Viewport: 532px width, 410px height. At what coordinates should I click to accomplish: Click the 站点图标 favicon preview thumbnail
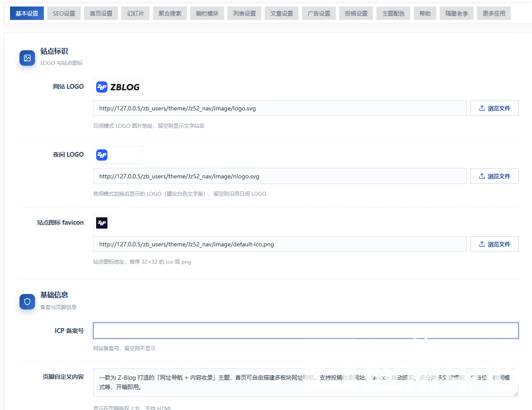(x=102, y=223)
